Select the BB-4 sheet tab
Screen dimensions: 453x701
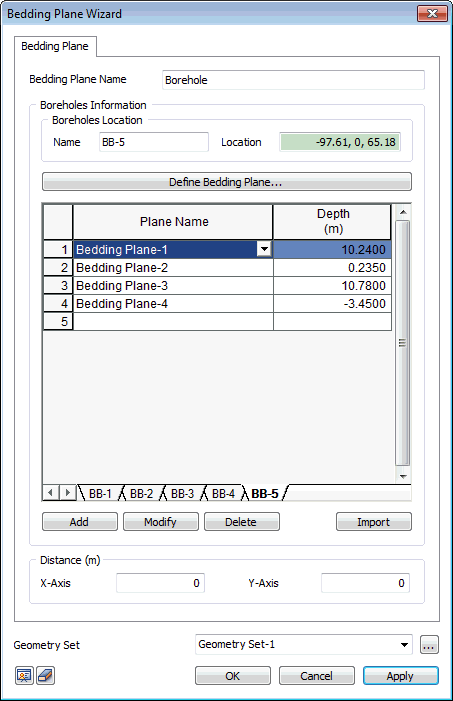pos(223,494)
